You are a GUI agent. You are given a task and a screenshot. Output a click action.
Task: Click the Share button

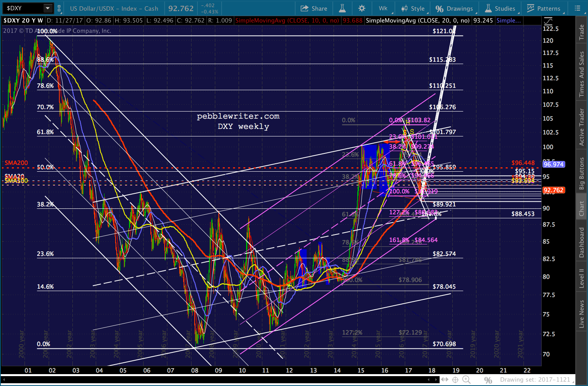[314, 8]
